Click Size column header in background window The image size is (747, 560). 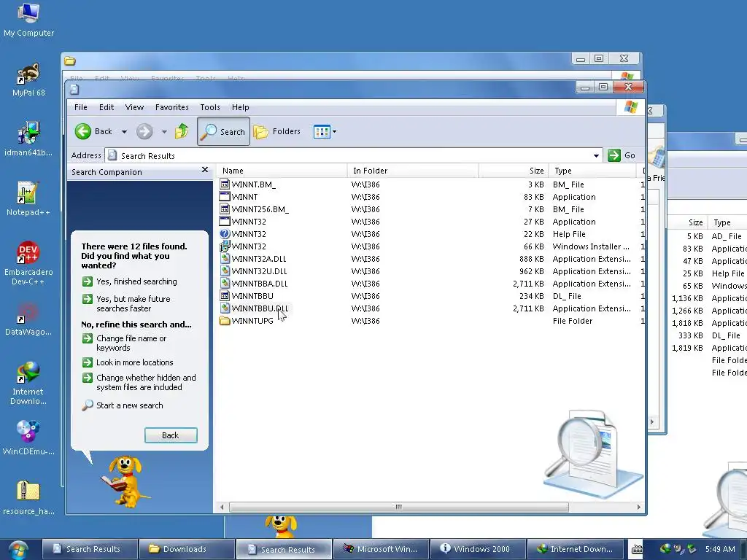[687, 222]
